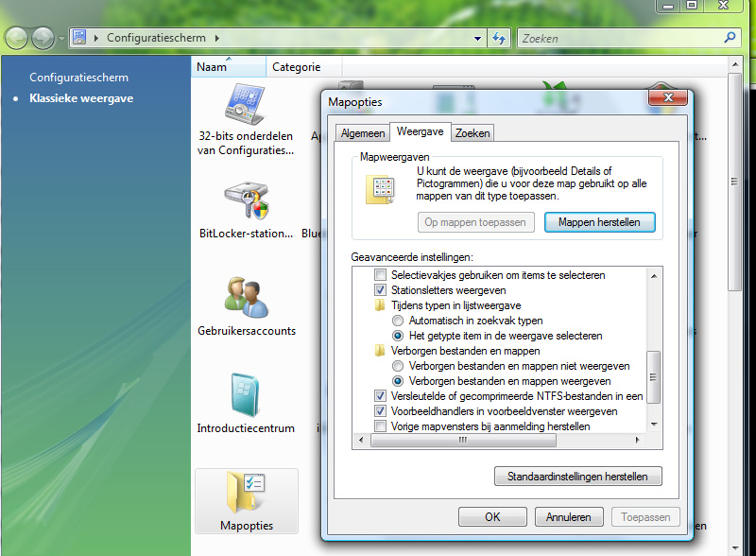756x556 pixels.
Task: Sort by the Naam column header
Action: (229, 66)
